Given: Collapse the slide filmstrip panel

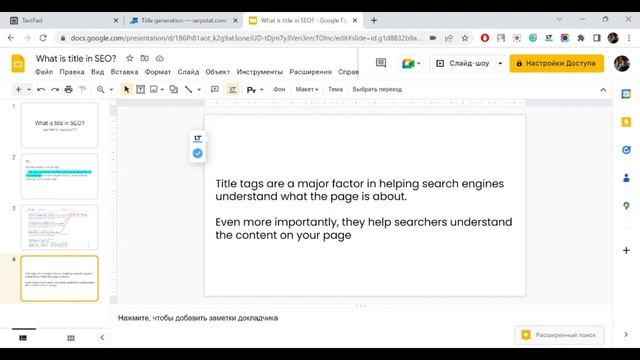Looking at the screenshot, I should pyautogui.click(x=102, y=338).
